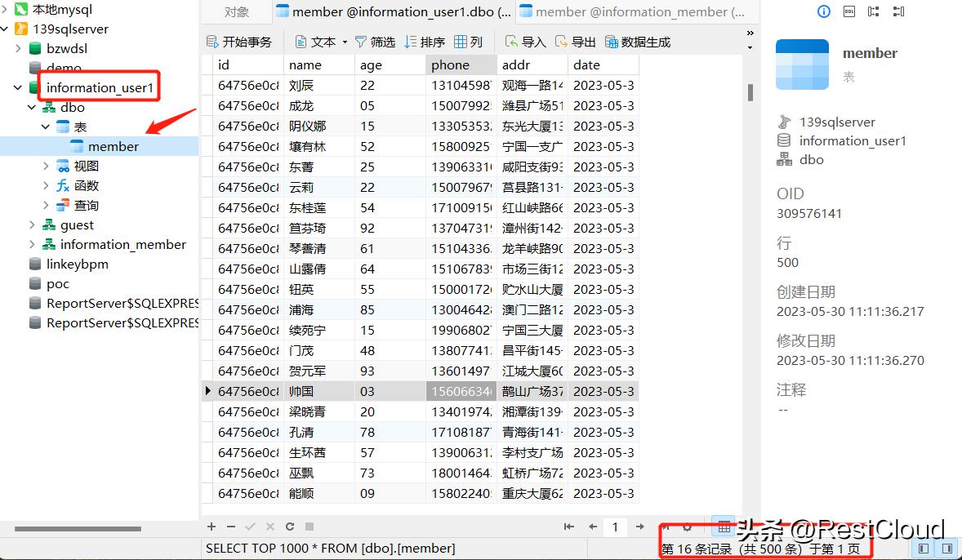Image resolution: width=962 pixels, height=560 pixels.
Task: Open the member @information_member tab
Action: [x=637, y=11]
